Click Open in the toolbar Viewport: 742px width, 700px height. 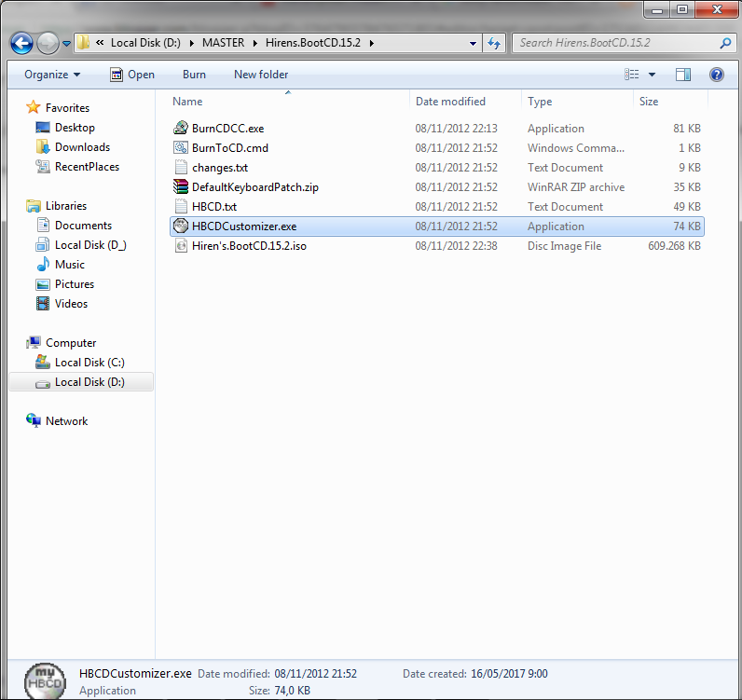pyautogui.click(x=132, y=75)
